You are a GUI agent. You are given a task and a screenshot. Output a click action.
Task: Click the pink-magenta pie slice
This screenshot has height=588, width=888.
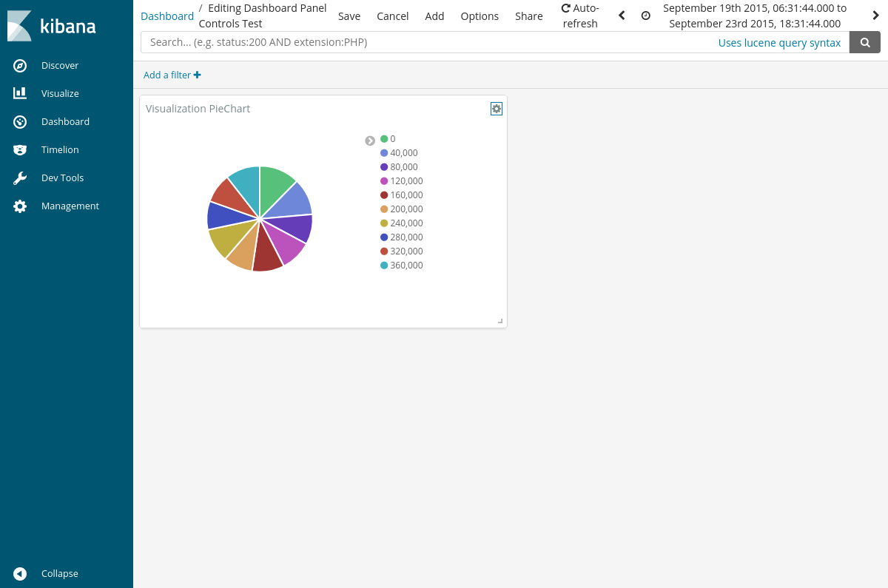pyautogui.click(x=285, y=243)
